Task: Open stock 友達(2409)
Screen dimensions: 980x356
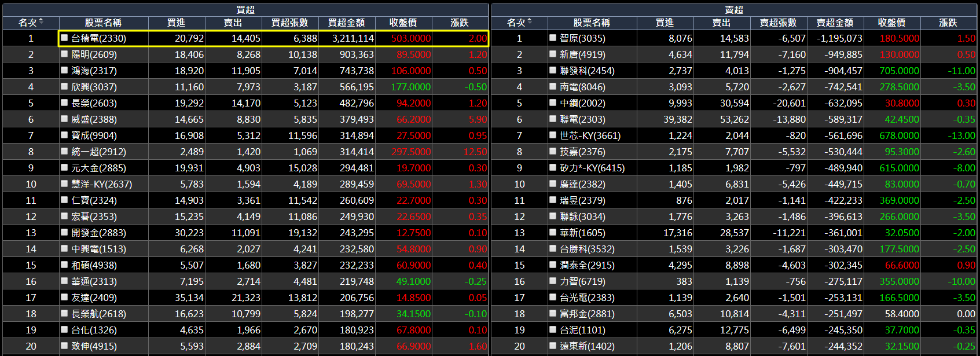Action: [94, 298]
